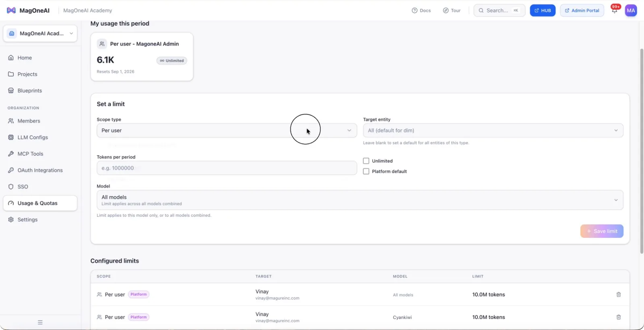Click the MA user avatar

click(x=631, y=10)
